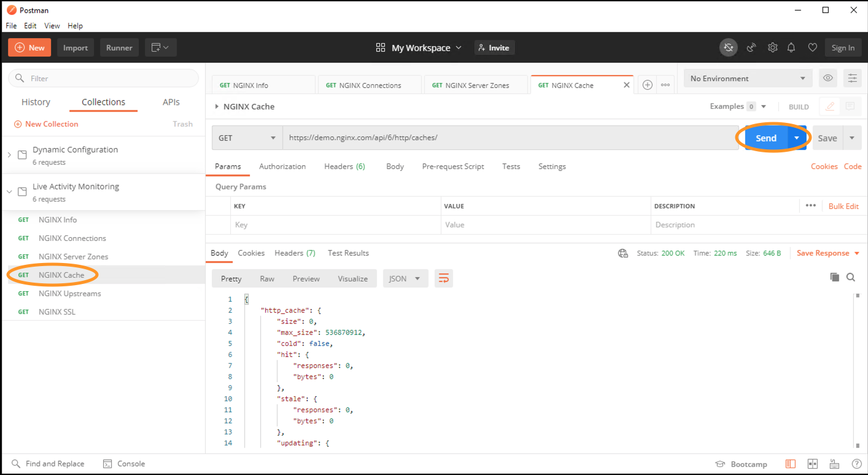Copy the response body to clipboard
This screenshot has height=475, width=868.
coord(834,277)
